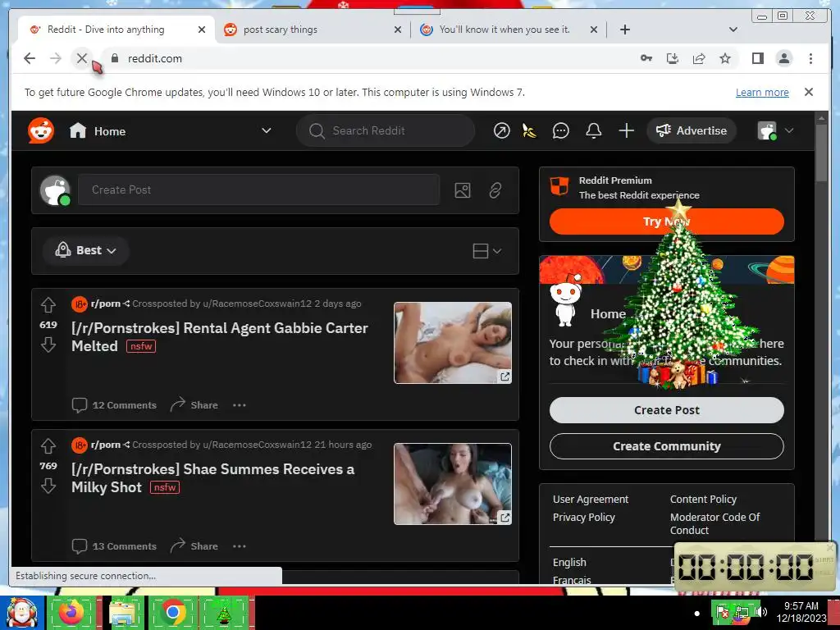This screenshot has height=630, width=840.
Task: Click the Advertise button
Action: (x=691, y=130)
